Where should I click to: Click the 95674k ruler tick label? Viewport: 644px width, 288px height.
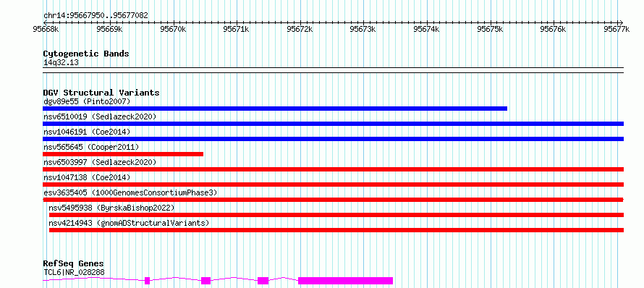[x=427, y=29]
